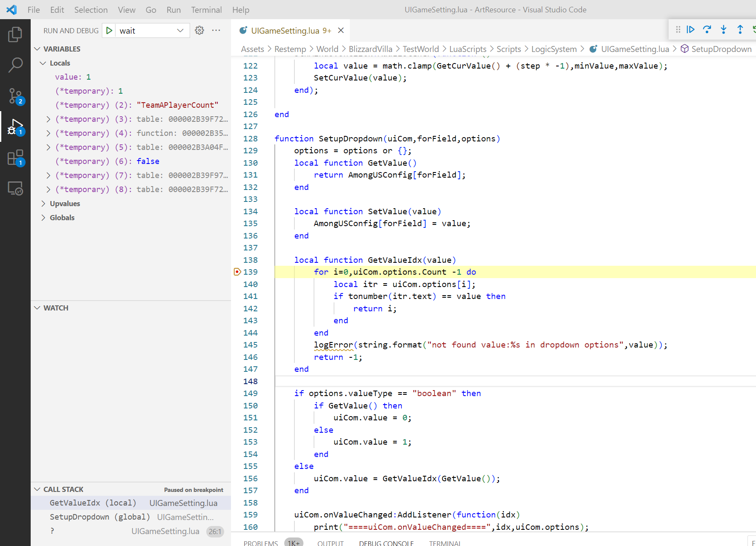Grab the debug toolbar drag handle
Screen dimensions: 756x546
point(678,29)
